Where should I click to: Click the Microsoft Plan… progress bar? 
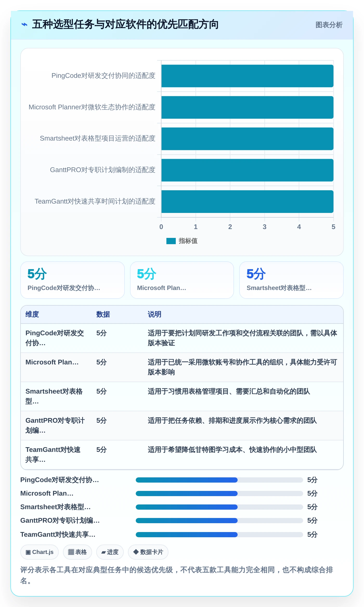[x=219, y=494]
